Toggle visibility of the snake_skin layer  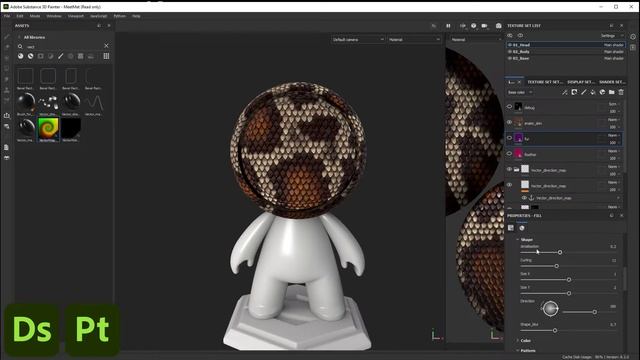(x=509, y=122)
